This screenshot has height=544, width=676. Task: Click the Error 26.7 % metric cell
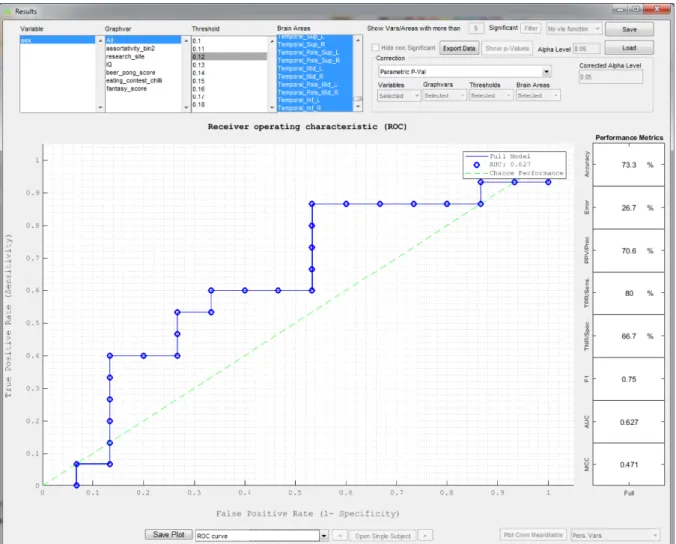point(629,208)
